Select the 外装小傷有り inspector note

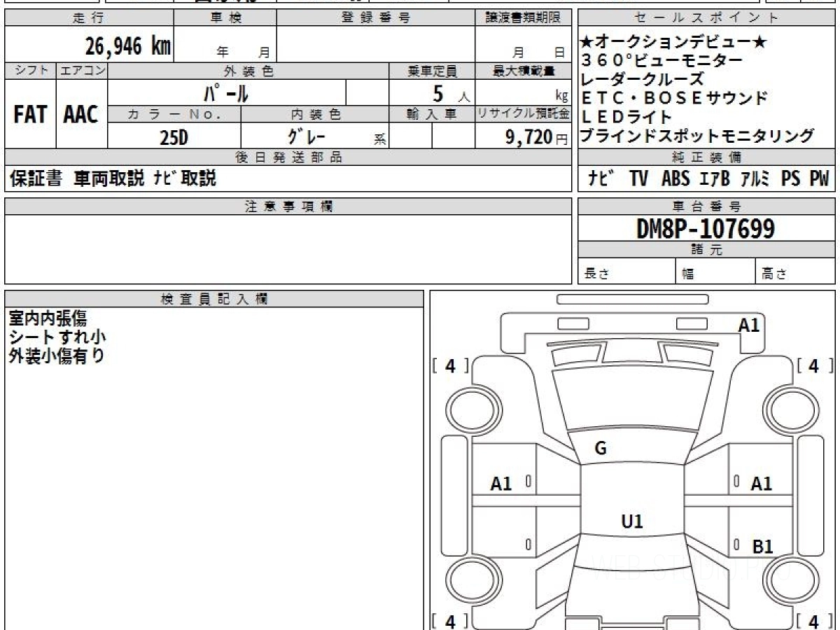click(56, 356)
